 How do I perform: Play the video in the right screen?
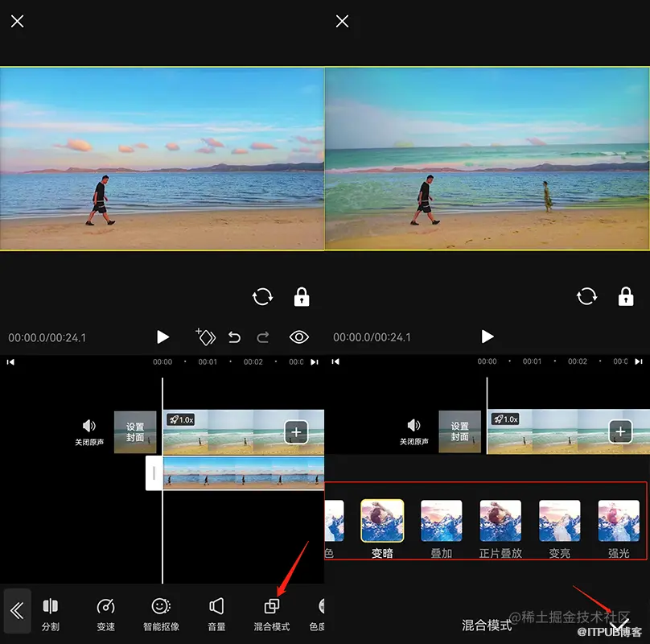pyautogui.click(x=487, y=336)
